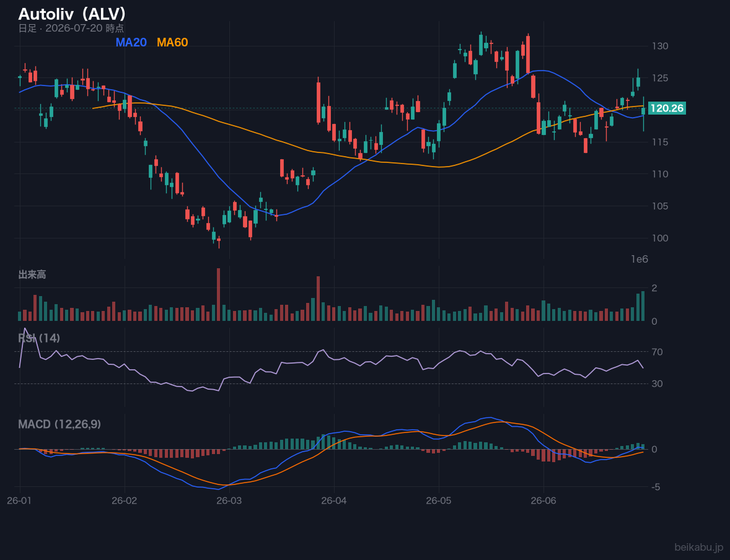The height and width of the screenshot is (560, 730).
Task: Click the 26-05 date axis label
Action: (x=439, y=501)
